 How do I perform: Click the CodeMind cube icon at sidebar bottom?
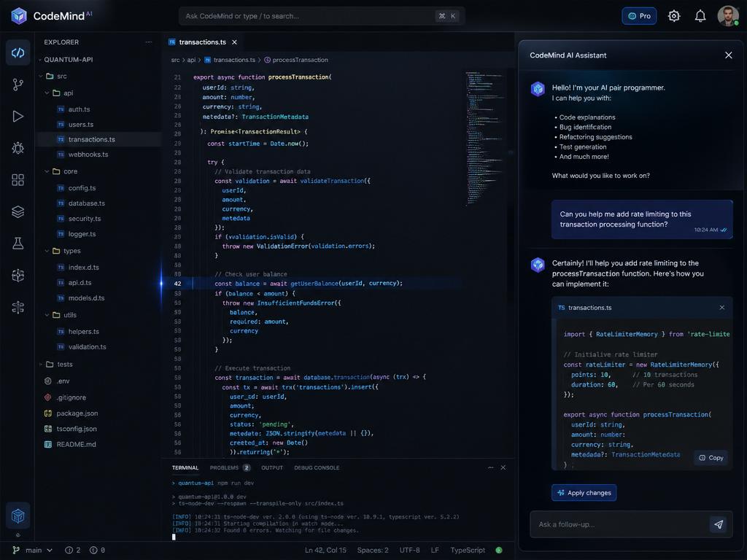(x=18, y=516)
